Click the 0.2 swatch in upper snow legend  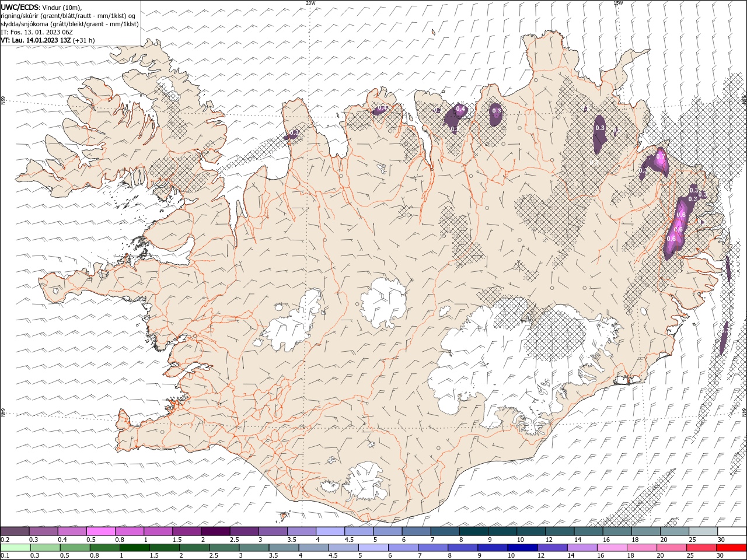15,531
